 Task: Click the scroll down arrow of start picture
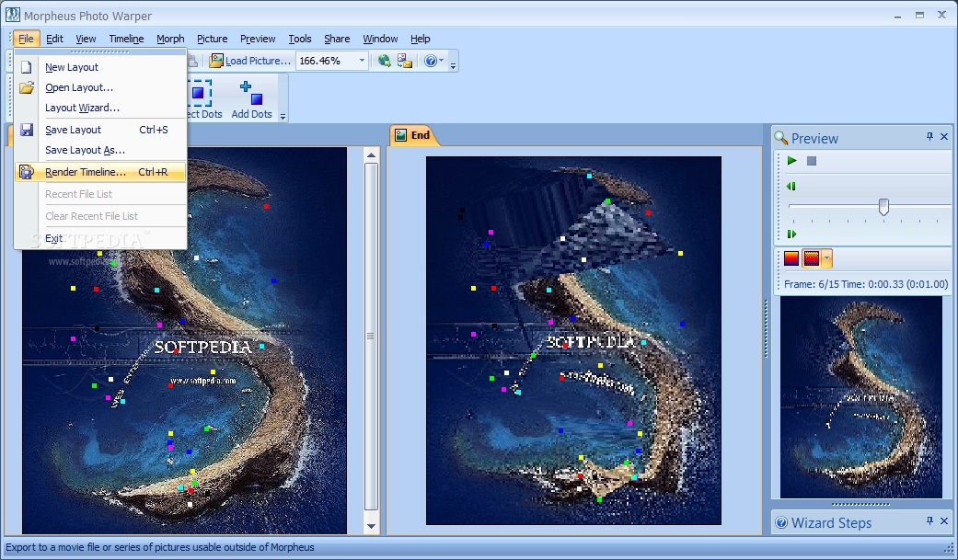pos(371,526)
